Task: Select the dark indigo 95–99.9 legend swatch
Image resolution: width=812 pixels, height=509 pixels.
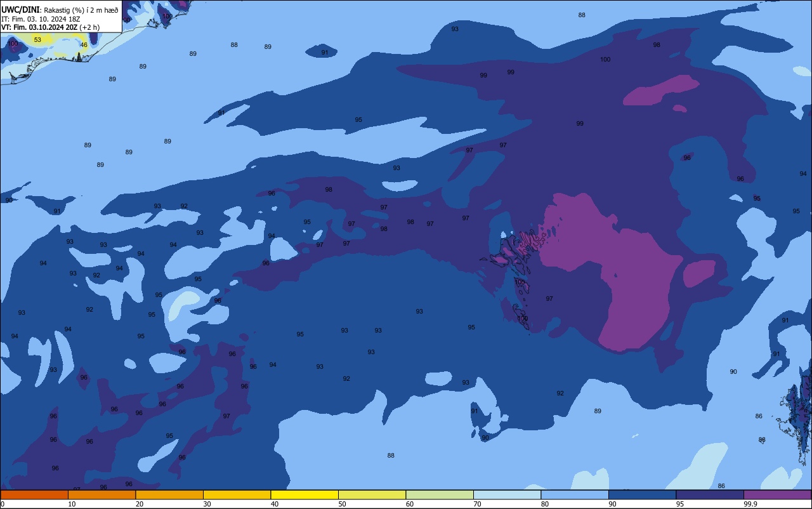Action: [710, 494]
